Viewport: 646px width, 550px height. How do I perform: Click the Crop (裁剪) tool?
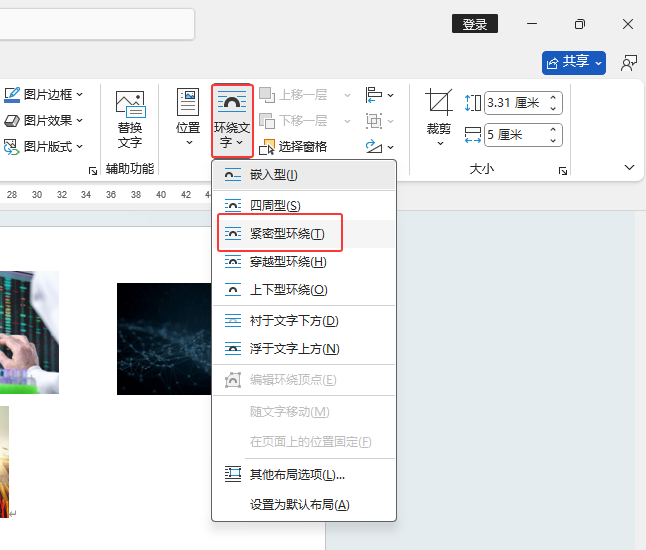[439, 111]
